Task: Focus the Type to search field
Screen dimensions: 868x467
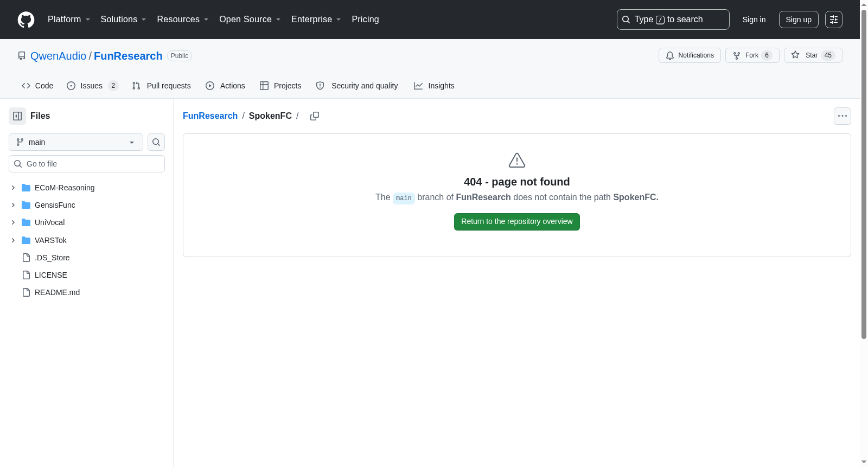Action: pos(673,20)
